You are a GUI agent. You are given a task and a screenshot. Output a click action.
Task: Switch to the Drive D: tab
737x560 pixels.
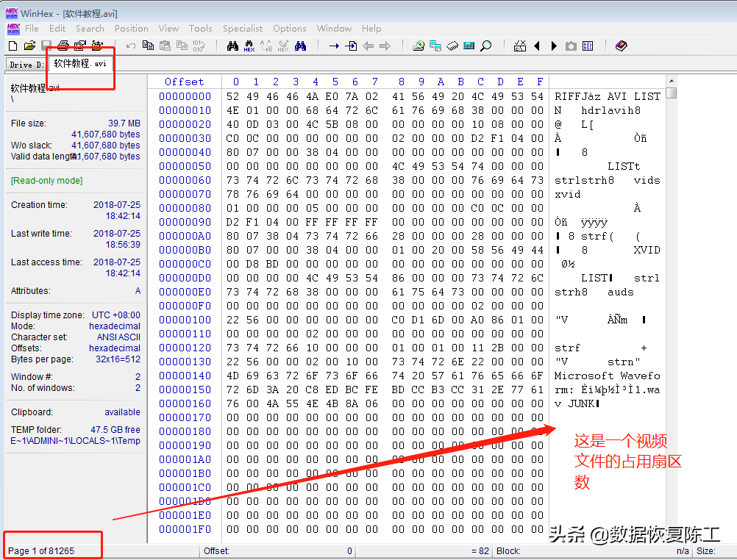(x=26, y=65)
